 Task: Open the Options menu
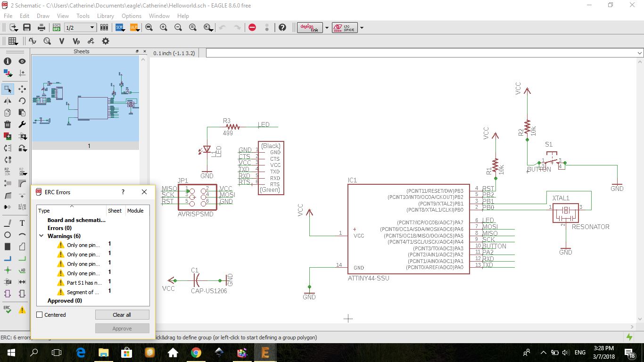click(x=132, y=16)
